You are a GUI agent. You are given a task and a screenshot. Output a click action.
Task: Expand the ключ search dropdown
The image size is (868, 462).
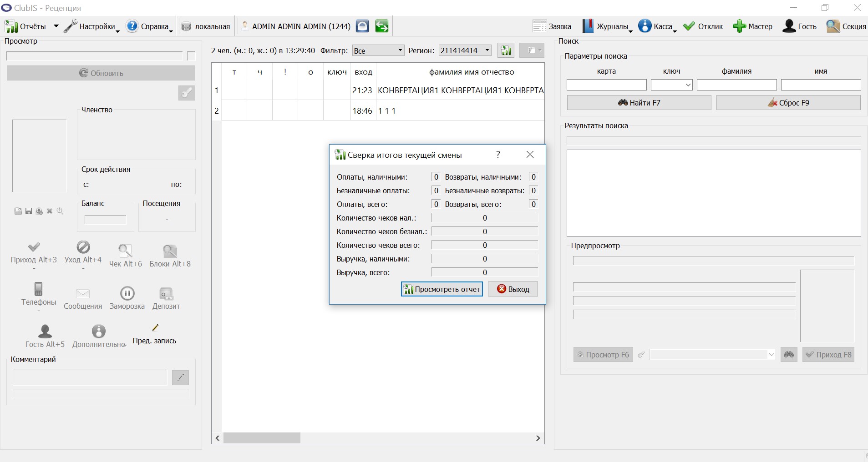point(672,85)
